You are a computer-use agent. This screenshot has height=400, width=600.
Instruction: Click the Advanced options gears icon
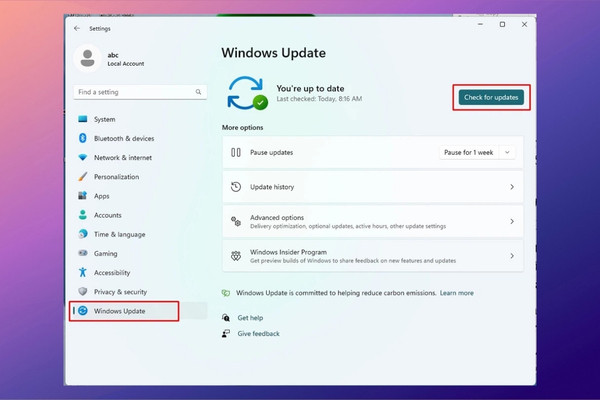236,221
